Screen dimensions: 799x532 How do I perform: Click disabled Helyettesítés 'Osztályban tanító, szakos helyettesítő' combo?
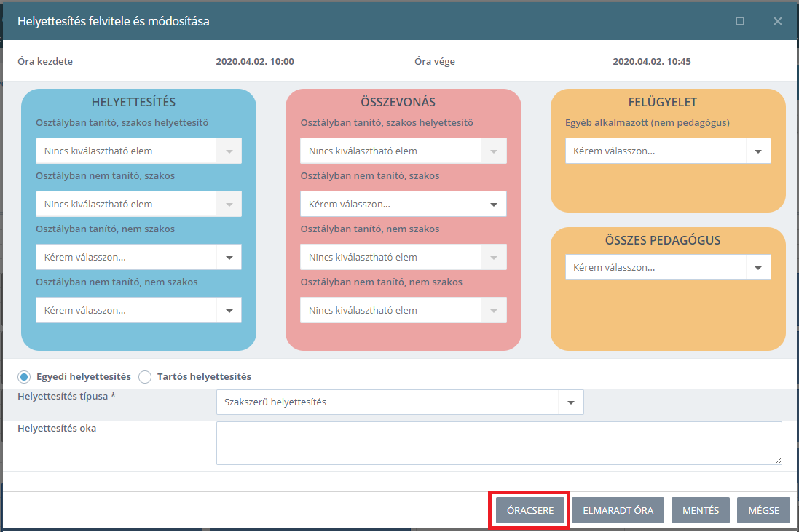click(x=138, y=151)
